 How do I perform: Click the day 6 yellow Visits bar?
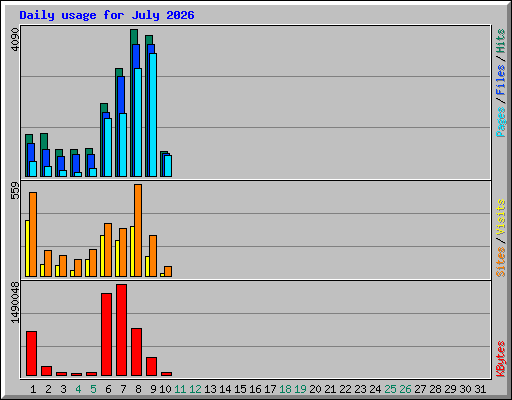(102, 256)
